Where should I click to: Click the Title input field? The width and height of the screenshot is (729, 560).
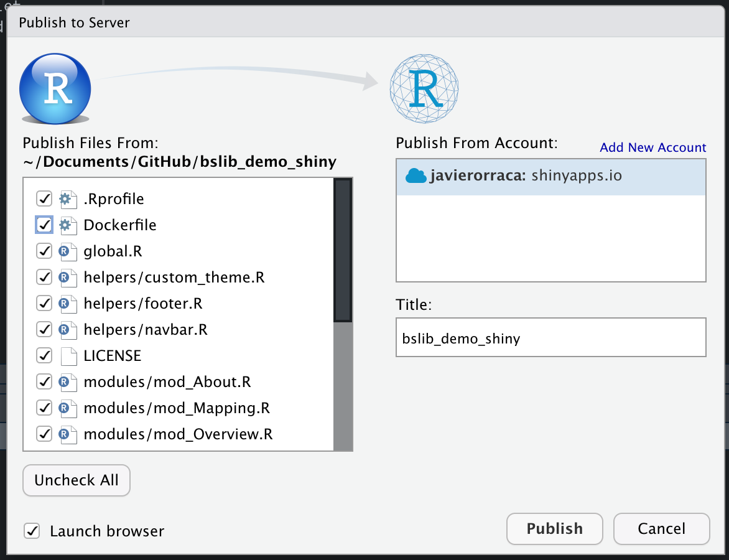551,337
